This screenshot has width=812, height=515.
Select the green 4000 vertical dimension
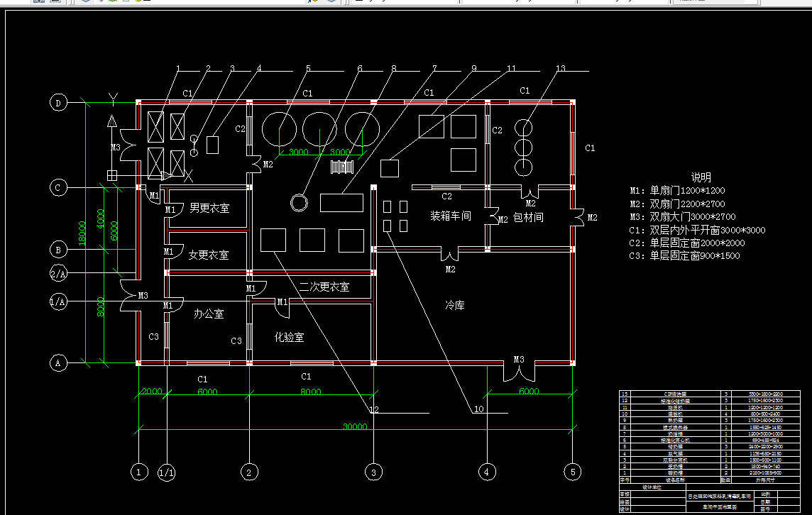[101, 218]
